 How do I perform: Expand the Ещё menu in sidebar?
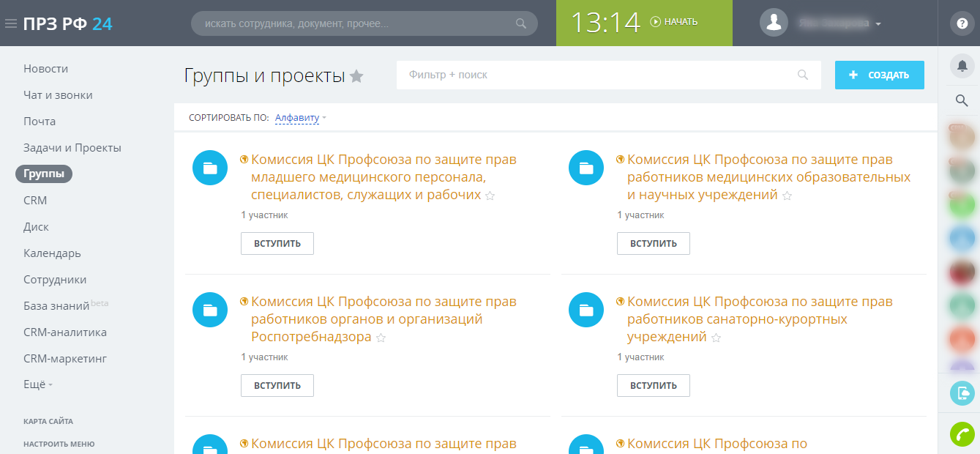[x=38, y=384]
